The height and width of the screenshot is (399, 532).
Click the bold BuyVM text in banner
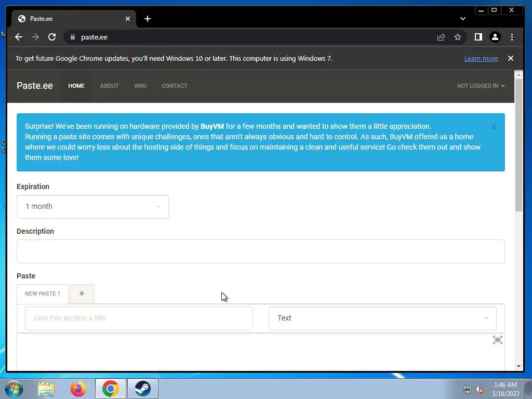[212, 126]
